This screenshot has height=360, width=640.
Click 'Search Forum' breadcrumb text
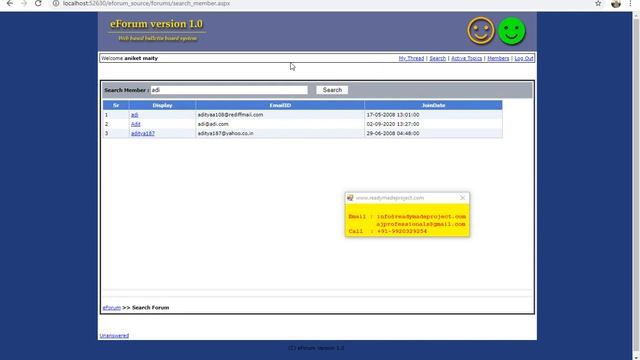pos(150,308)
